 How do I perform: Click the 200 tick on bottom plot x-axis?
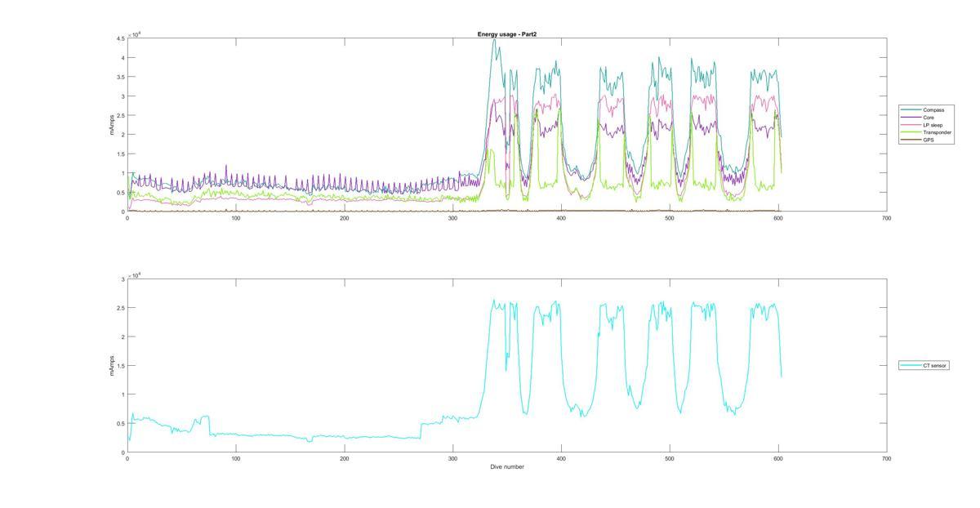[344, 459]
